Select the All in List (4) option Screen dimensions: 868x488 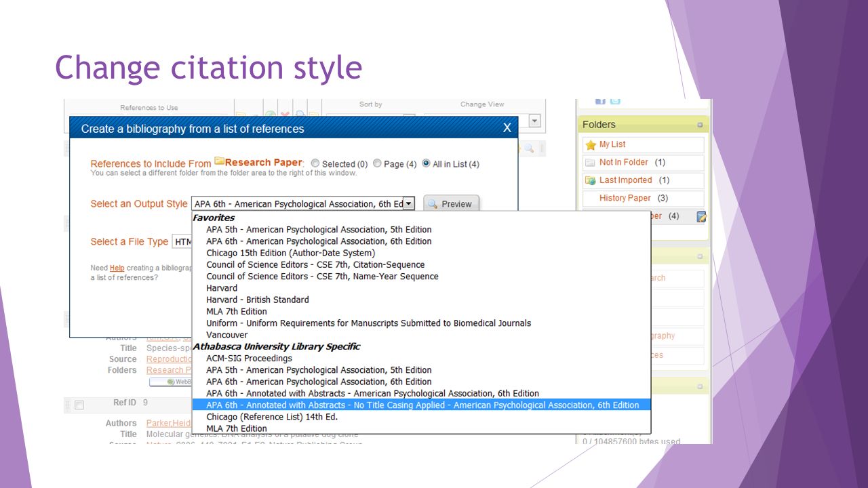[426, 163]
